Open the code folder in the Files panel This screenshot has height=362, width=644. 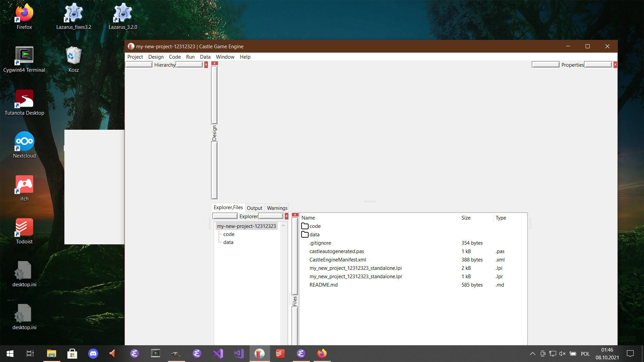coord(315,226)
